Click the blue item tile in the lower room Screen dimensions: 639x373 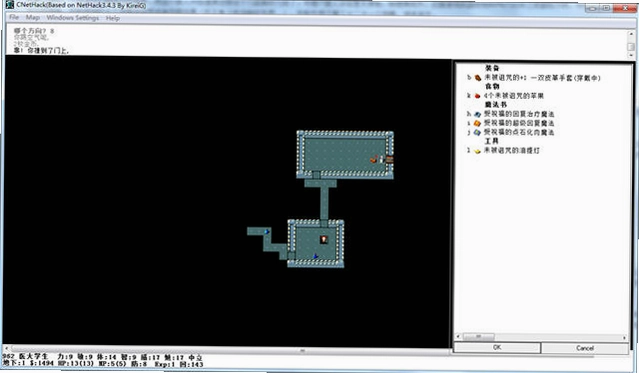(x=315, y=256)
